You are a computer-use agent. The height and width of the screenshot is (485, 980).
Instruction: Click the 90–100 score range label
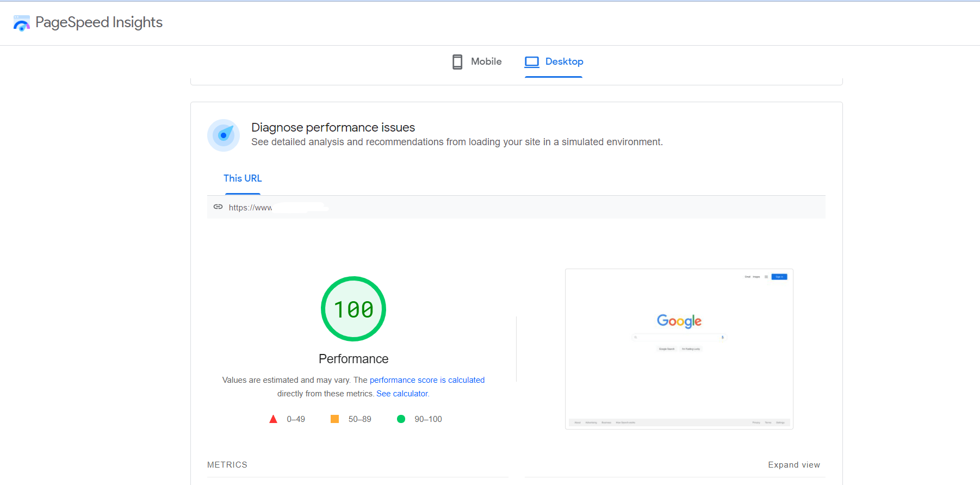click(x=428, y=419)
